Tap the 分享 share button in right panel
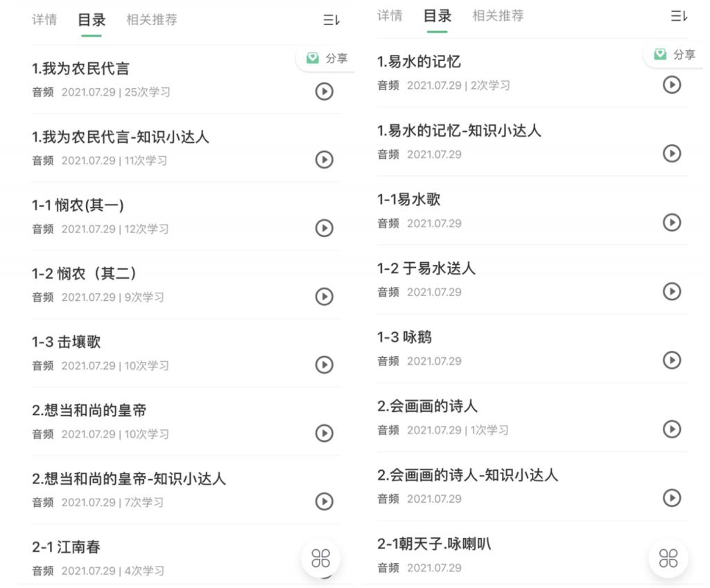The image size is (710, 588). pyautogui.click(x=674, y=54)
